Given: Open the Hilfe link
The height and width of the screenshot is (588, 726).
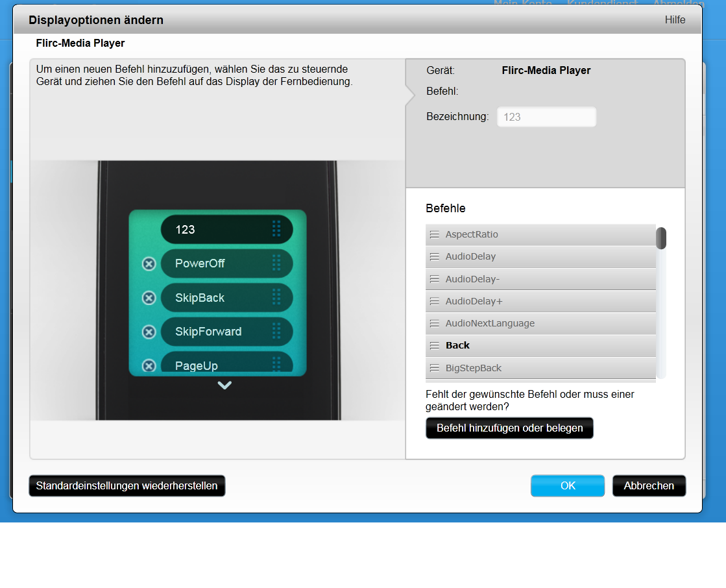Looking at the screenshot, I should tap(675, 20).
